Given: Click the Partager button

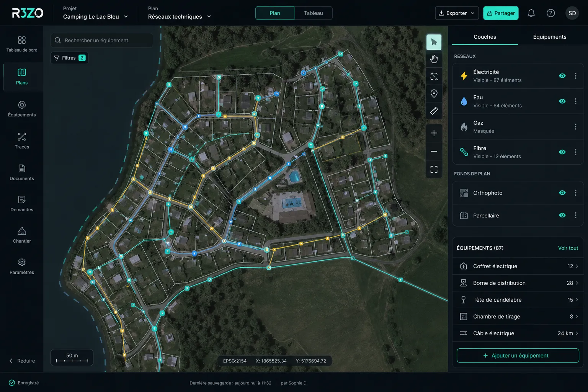Looking at the screenshot, I should pos(501,13).
